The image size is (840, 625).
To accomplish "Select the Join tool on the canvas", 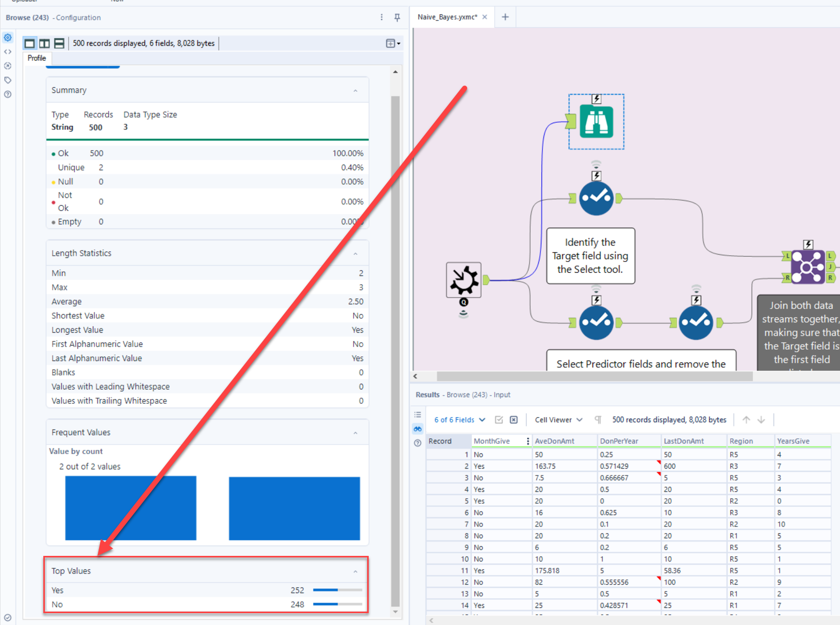I will click(x=808, y=266).
